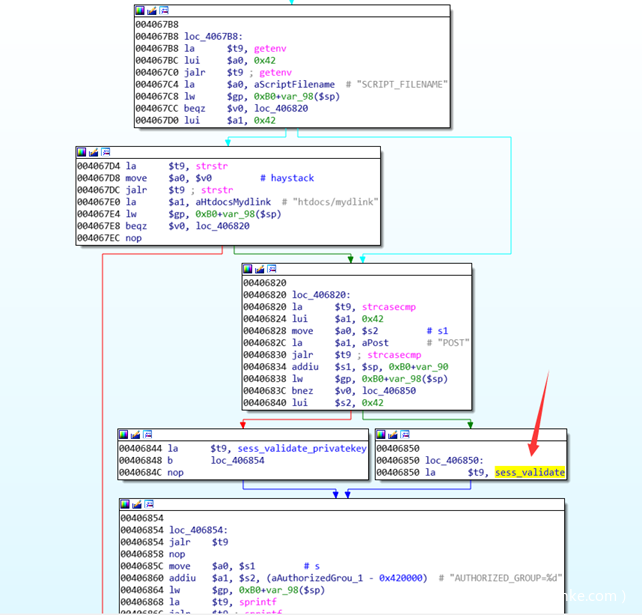
Task: Click strcasecmp comment on jalr line
Action: 394,355
